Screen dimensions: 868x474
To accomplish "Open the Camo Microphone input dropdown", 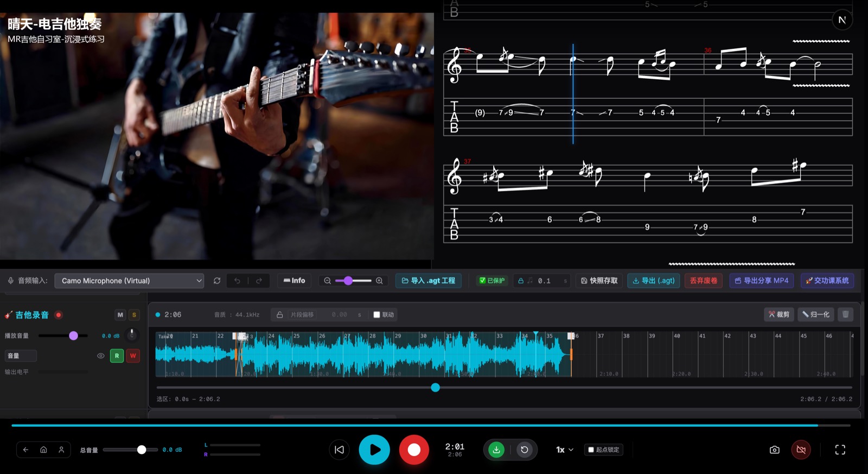I will pyautogui.click(x=129, y=281).
